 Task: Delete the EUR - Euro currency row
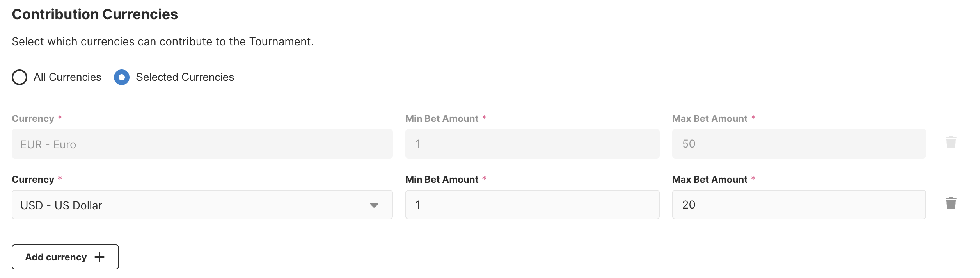click(x=951, y=143)
